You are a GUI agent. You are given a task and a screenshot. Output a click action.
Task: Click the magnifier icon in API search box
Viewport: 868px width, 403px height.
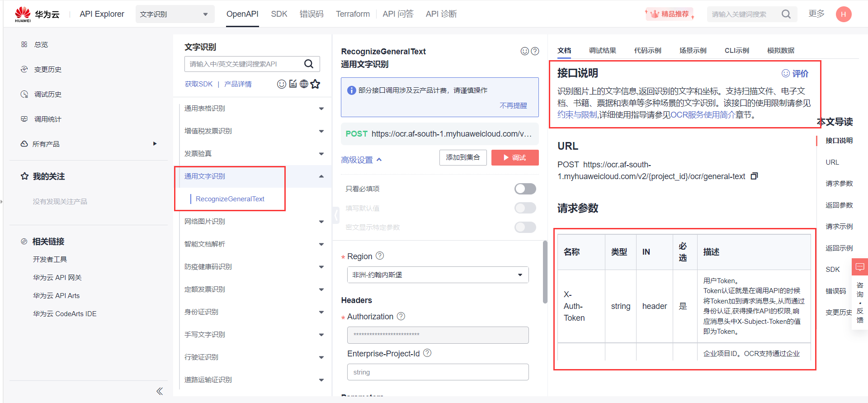point(309,64)
